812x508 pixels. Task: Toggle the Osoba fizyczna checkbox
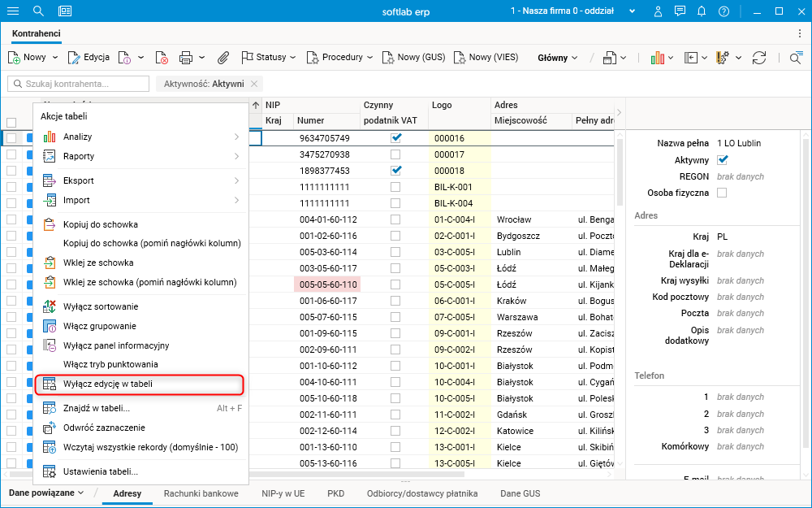[x=722, y=193]
